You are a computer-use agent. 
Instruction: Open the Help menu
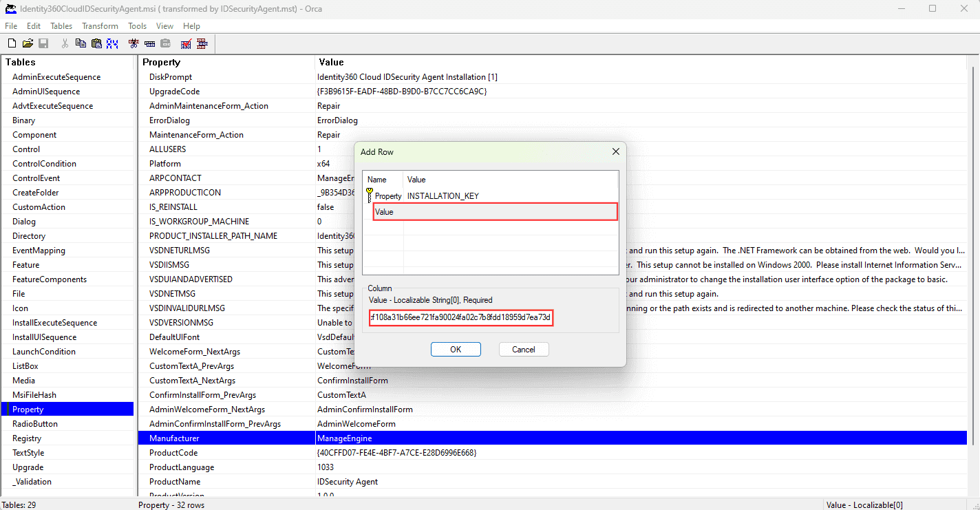[192, 26]
